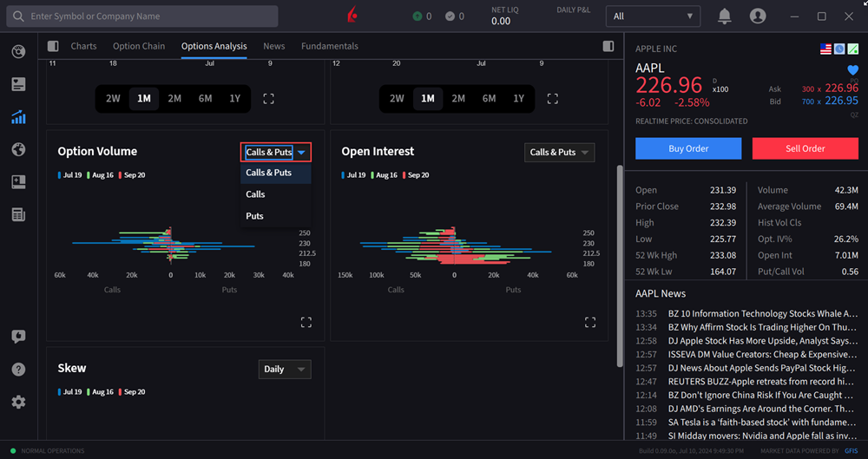Switch to the Option Chain tab
868x459 pixels.
pos(139,46)
